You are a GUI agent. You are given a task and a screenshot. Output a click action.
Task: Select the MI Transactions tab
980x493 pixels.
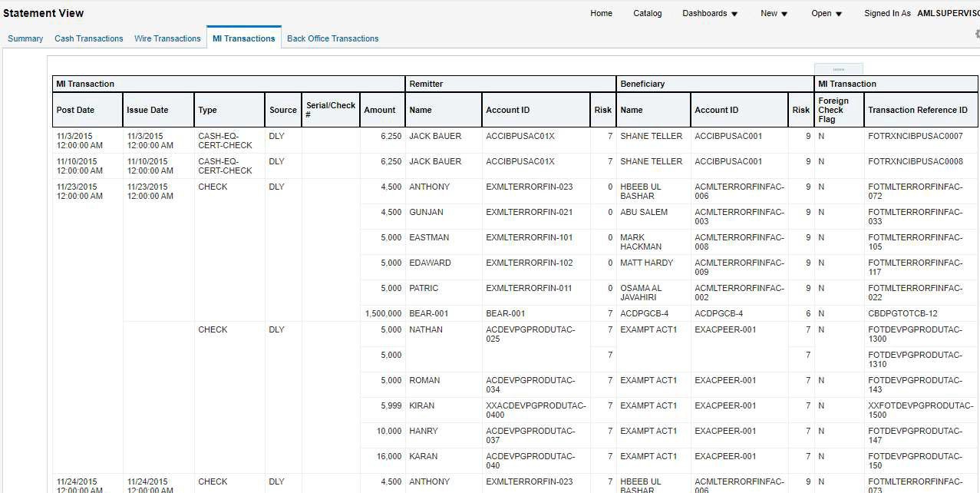pyautogui.click(x=243, y=37)
